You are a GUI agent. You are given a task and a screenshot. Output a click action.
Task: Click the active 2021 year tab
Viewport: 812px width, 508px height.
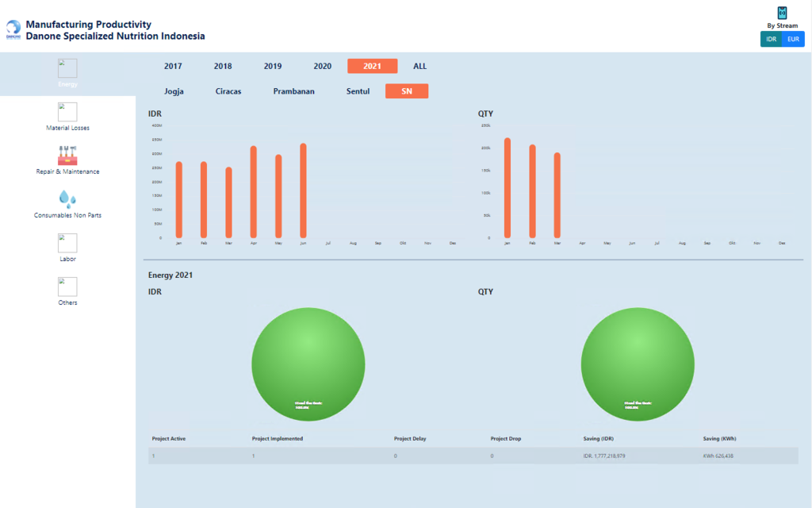click(x=373, y=66)
